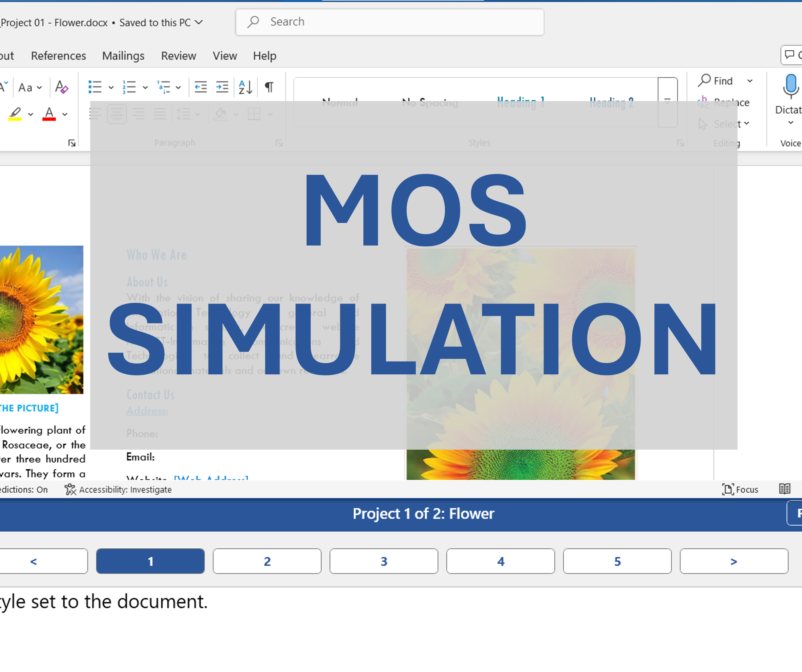Select task 2 button
Screen dimensions: 802x672
click(267, 561)
